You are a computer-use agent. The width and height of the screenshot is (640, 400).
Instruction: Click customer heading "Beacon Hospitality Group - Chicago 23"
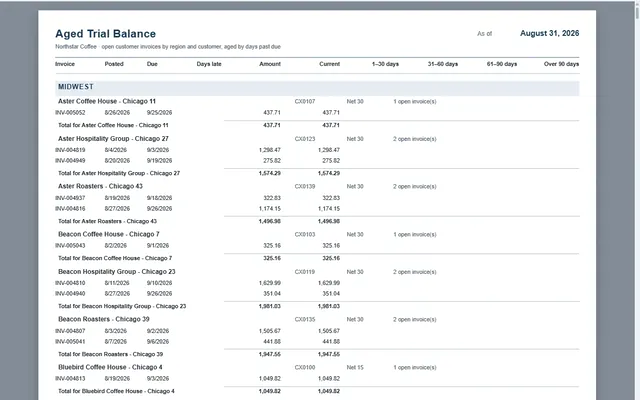[x=117, y=272]
